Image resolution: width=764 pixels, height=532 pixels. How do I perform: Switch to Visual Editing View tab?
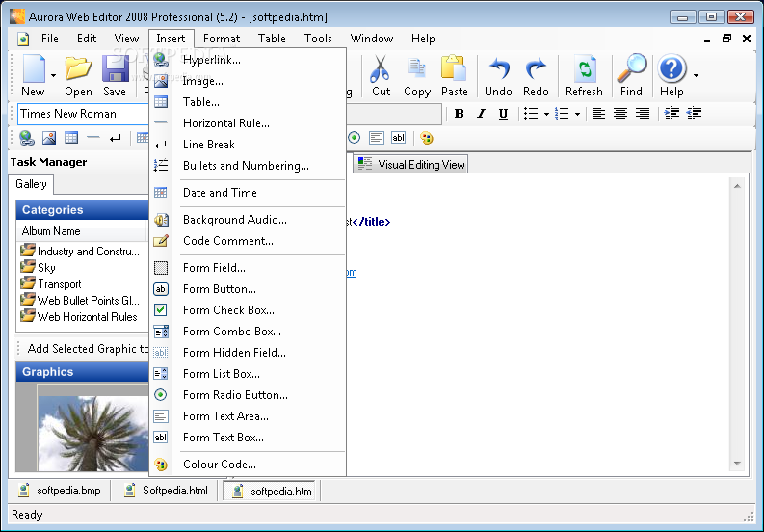click(410, 165)
